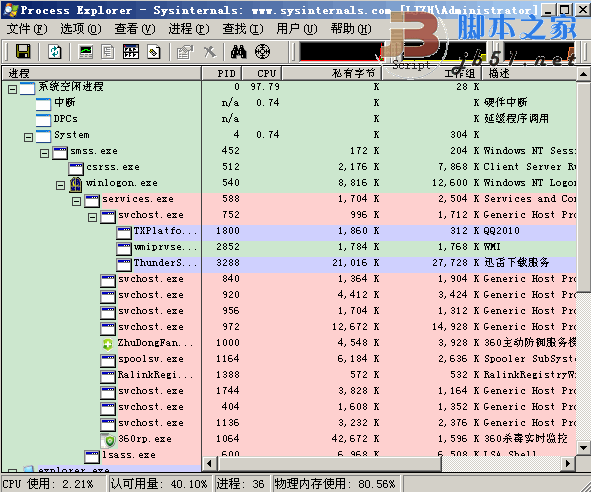Screen dimensions: 591x492
Task: Collapse the smss.exe tree node
Action: click(x=44, y=153)
